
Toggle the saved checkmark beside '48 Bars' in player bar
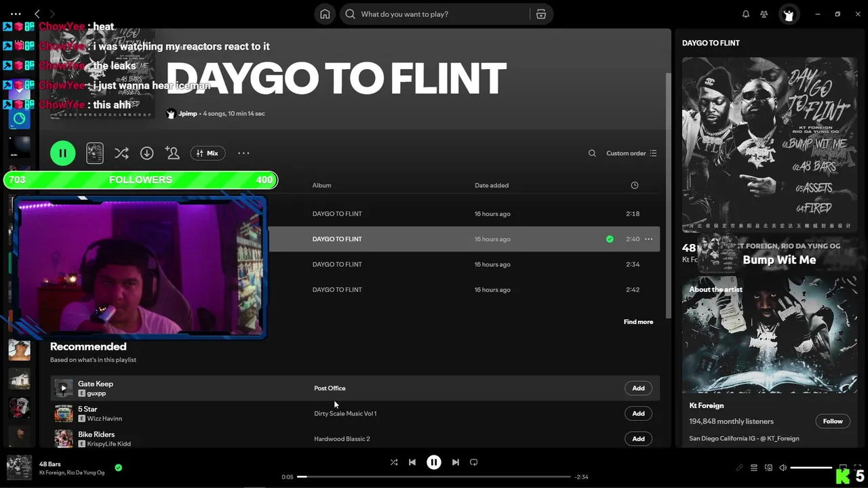(x=119, y=468)
